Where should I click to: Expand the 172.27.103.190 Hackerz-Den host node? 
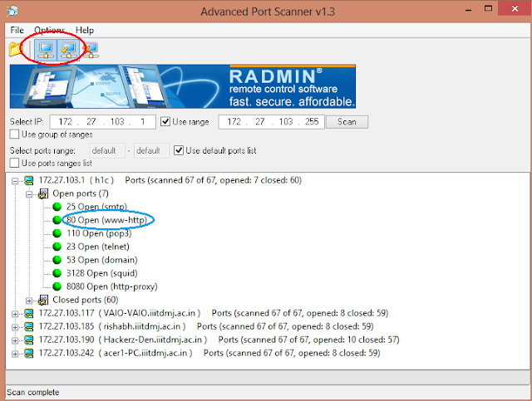15,340
